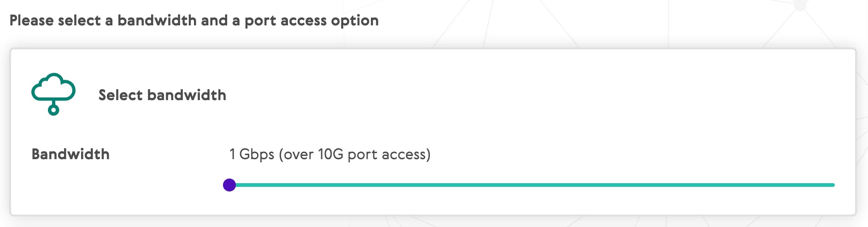Click "port access option" in the page heading

(x=311, y=21)
